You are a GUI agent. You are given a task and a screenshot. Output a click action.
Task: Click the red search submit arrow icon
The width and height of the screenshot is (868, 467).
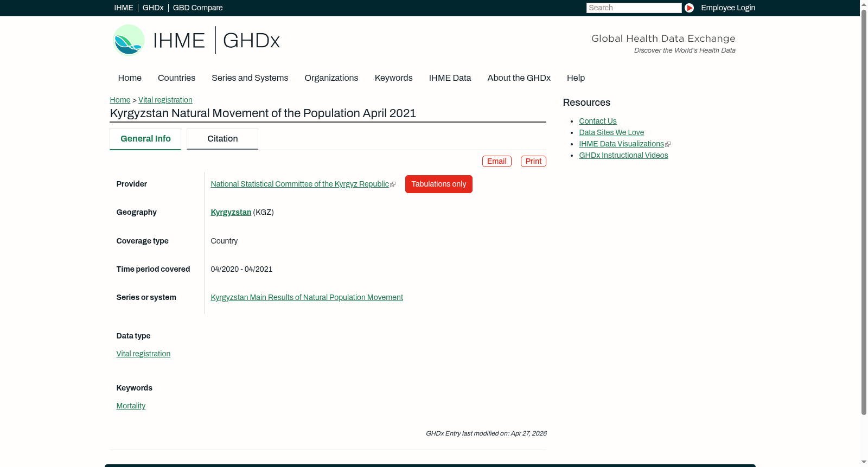[689, 8]
